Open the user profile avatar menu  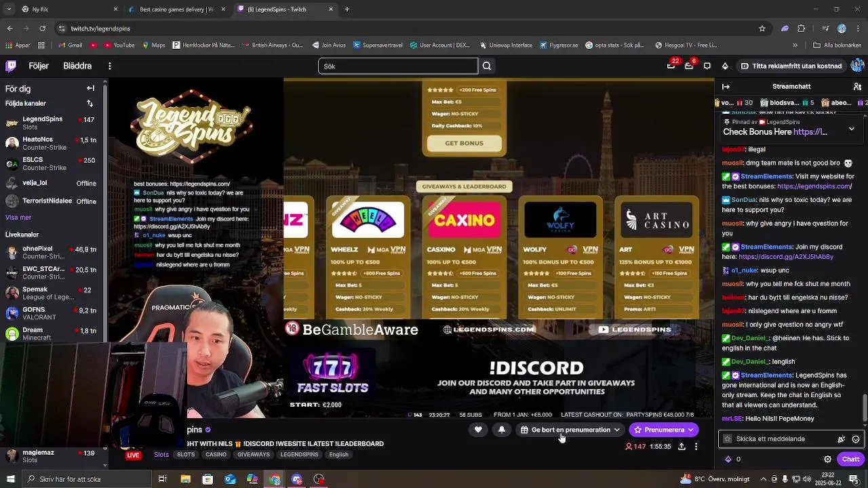point(856,66)
